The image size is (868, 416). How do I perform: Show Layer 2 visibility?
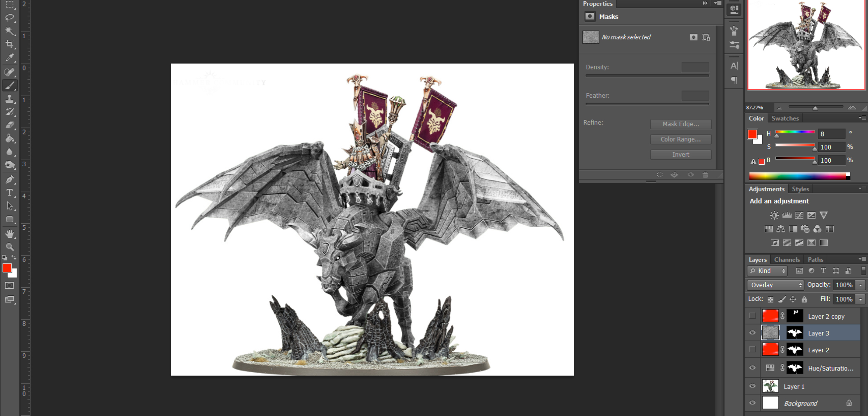click(x=752, y=349)
